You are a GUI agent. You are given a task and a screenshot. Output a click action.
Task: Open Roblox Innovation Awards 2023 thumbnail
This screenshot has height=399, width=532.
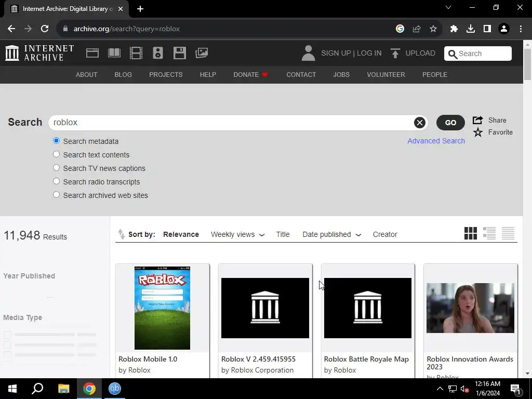tap(470, 308)
